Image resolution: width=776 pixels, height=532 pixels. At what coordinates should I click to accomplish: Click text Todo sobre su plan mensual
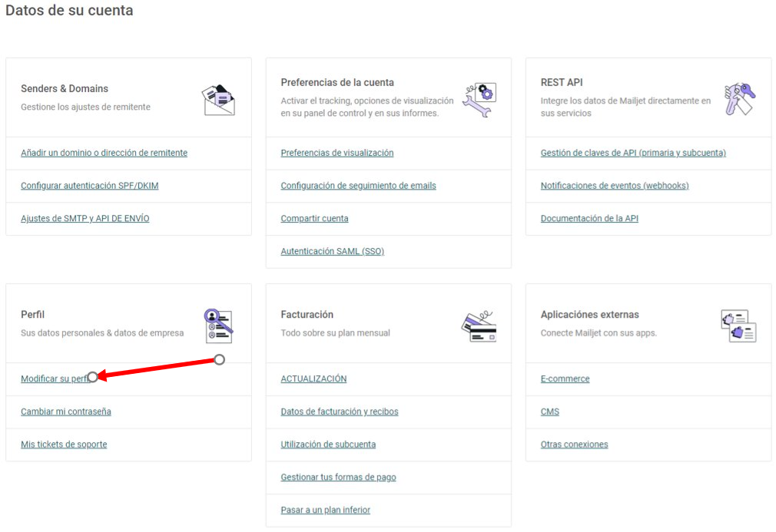336,332
